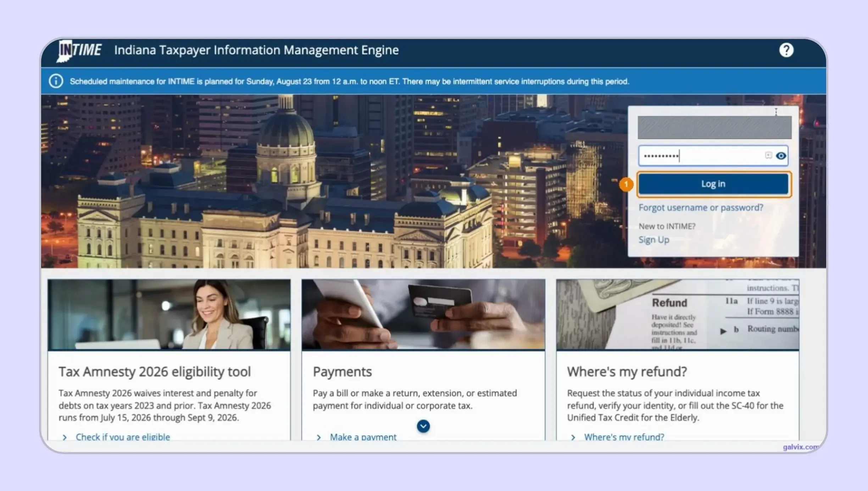Click the Pay a bill description text
This screenshot has height=491, width=868.
[x=414, y=399]
